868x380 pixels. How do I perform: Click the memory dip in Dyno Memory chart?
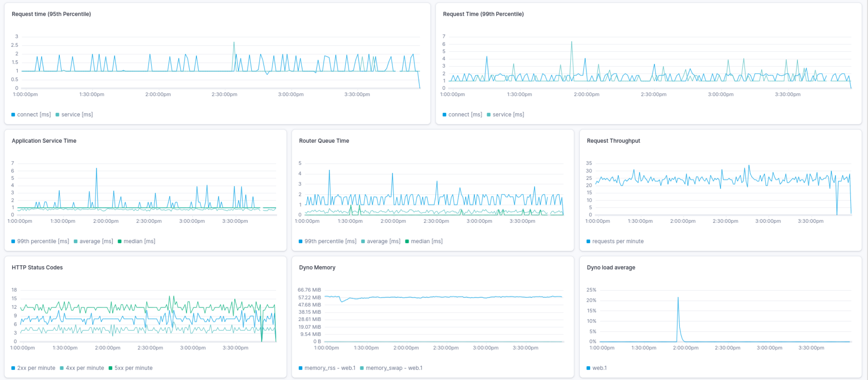pyautogui.click(x=342, y=301)
